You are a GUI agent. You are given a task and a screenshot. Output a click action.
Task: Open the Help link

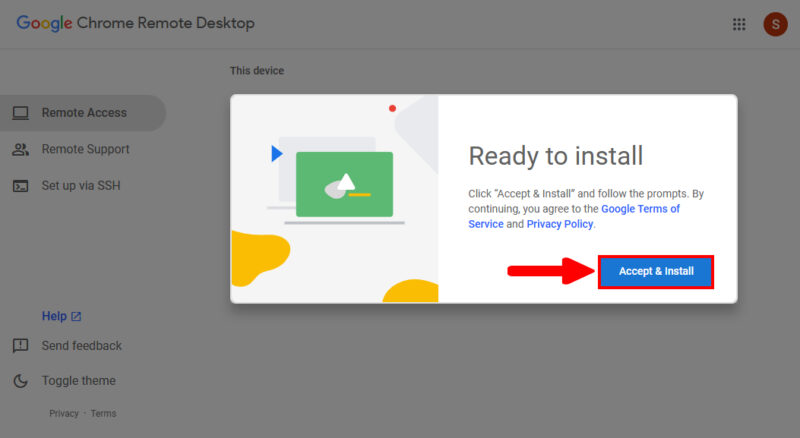54,317
